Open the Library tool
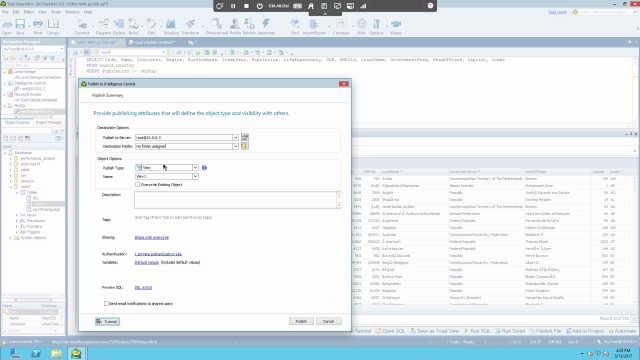The height and width of the screenshot is (360, 640). 53,27
